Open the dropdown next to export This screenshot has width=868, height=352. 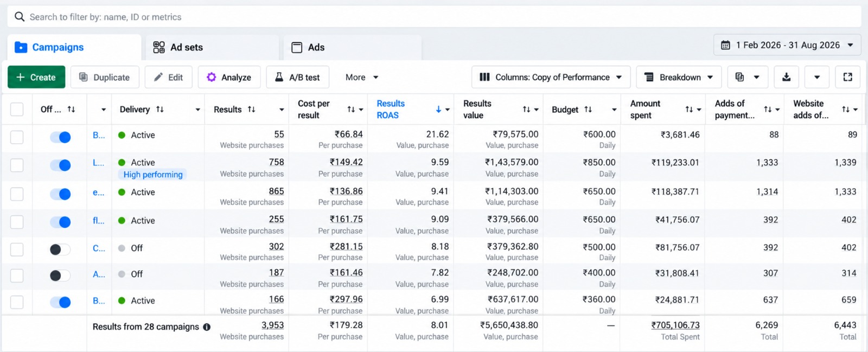coord(816,77)
